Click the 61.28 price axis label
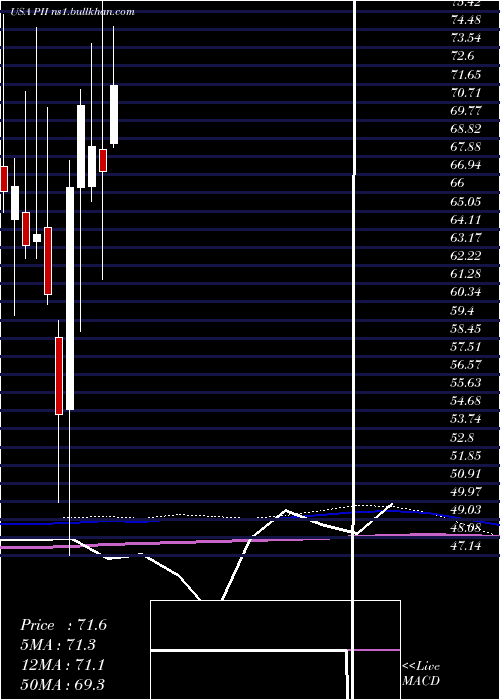Image resolution: width=500 pixels, height=700 pixels. tap(466, 274)
